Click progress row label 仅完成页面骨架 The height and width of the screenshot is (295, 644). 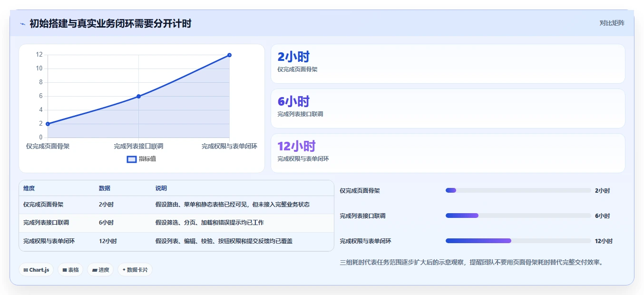[x=360, y=191]
